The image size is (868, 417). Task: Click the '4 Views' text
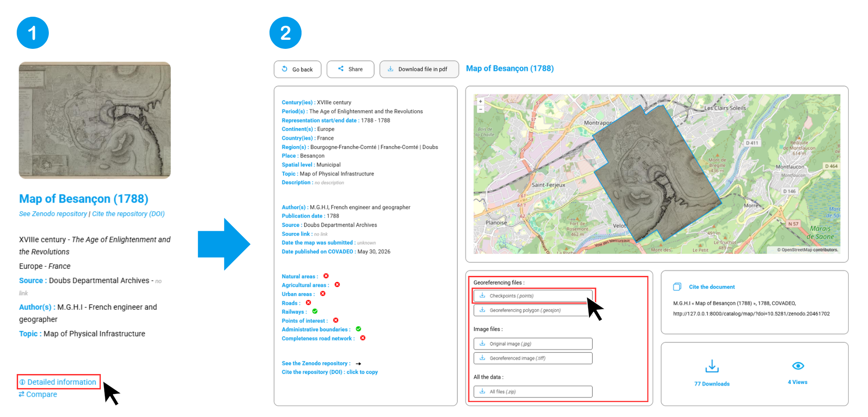tap(797, 382)
